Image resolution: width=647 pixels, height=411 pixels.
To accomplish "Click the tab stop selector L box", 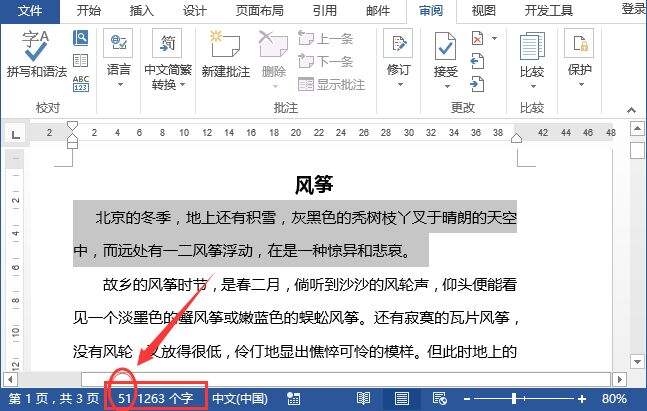I will [16, 135].
